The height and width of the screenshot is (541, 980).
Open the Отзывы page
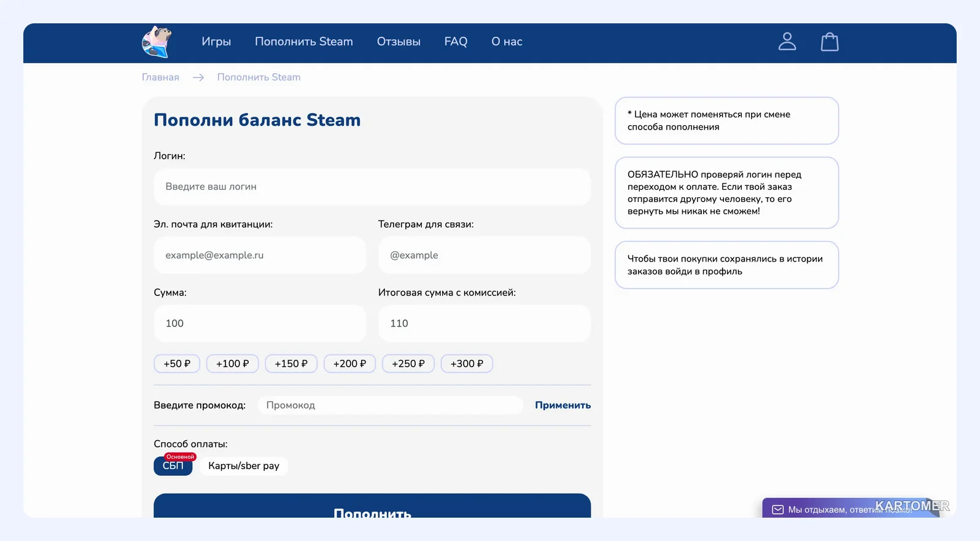399,42
